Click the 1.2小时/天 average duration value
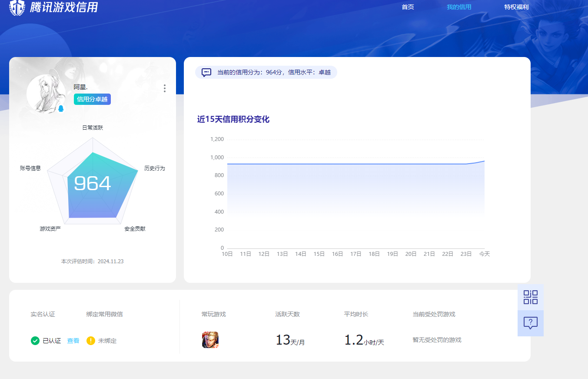Screen dimensions: 588x379 [x=364, y=340]
